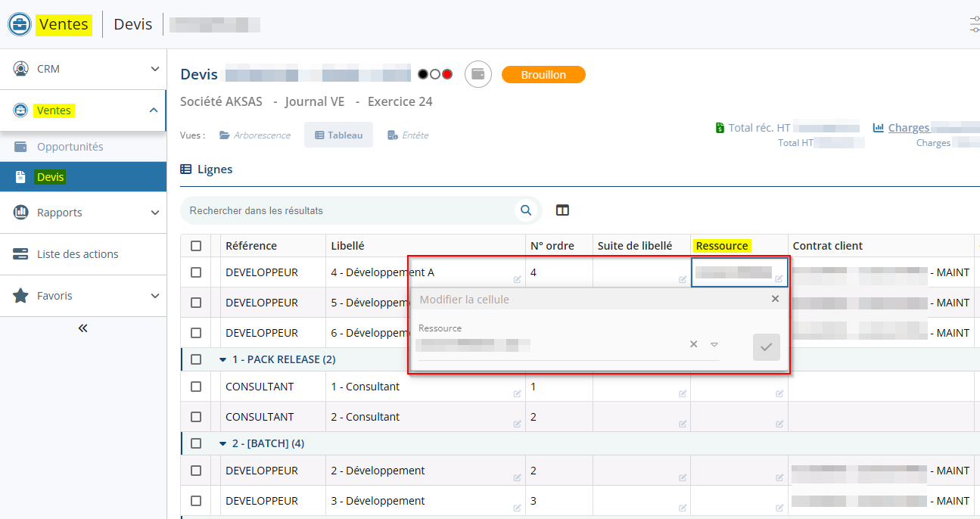
Task: Collapse the 1 - PACK RELEASE group
Action: [x=222, y=359]
